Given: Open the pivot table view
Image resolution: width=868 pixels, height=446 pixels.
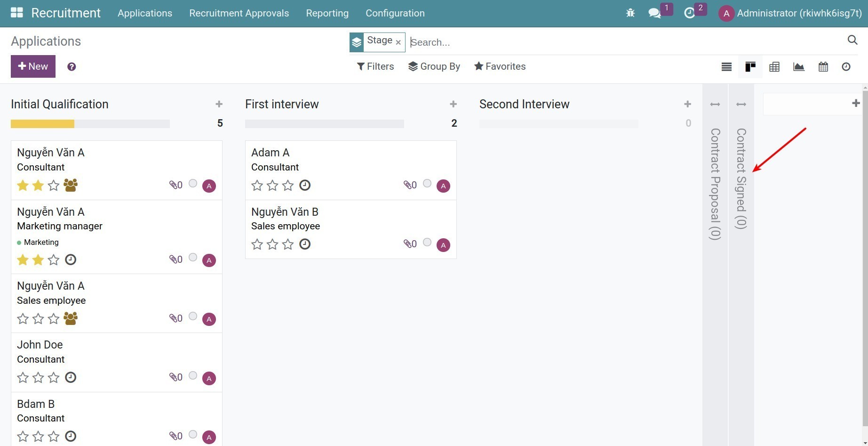Looking at the screenshot, I should point(774,66).
